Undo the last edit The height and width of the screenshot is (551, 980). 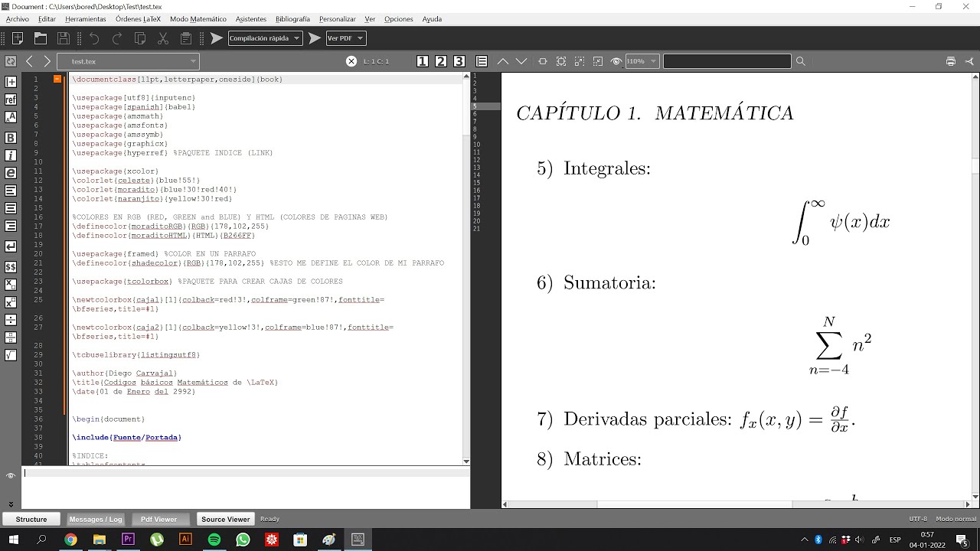94,38
